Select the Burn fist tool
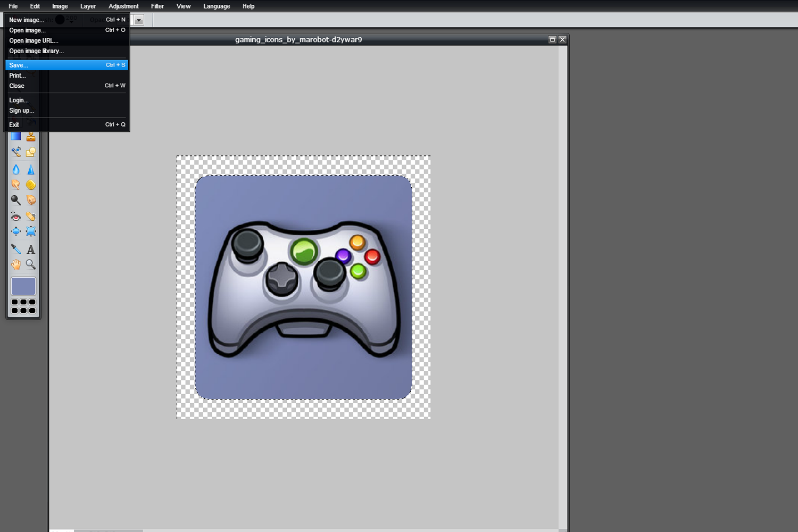Viewport: 798px width, 532px height. tap(31, 200)
